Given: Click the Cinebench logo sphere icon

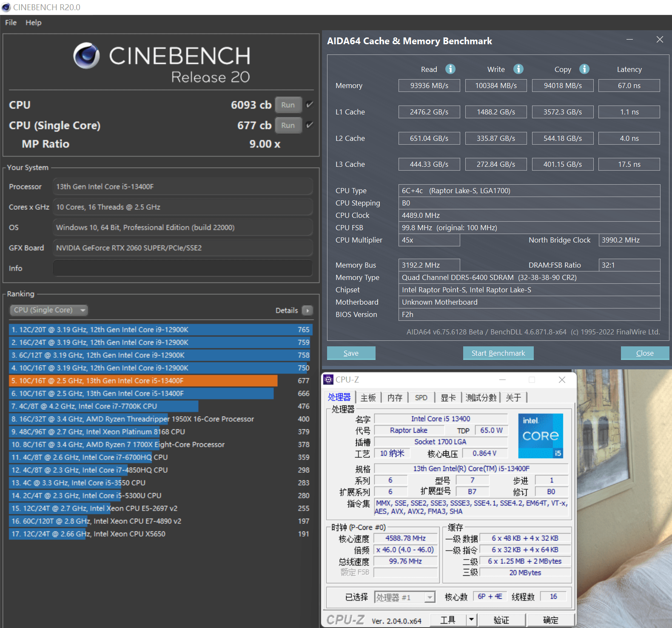Looking at the screenshot, I should [86, 56].
